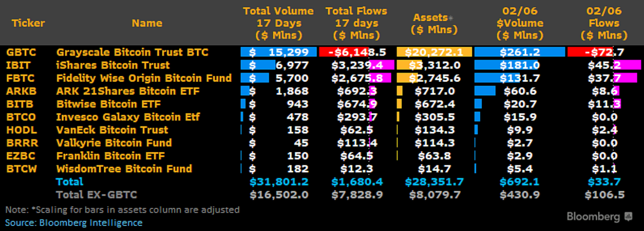Click the Name column header
The image size is (644, 231).
point(147,23)
